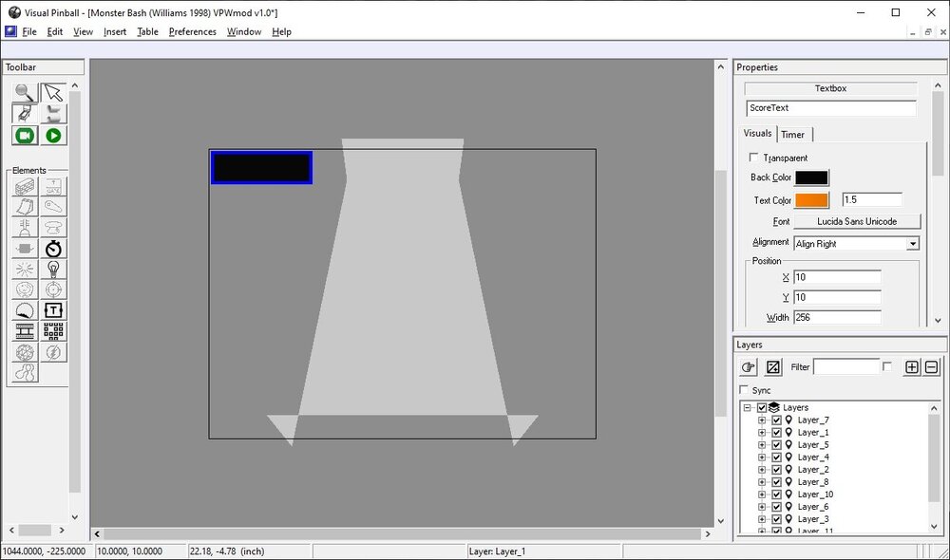This screenshot has height=560, width=950.
Task: Insert a Decal element
Action: pos(25,310)
